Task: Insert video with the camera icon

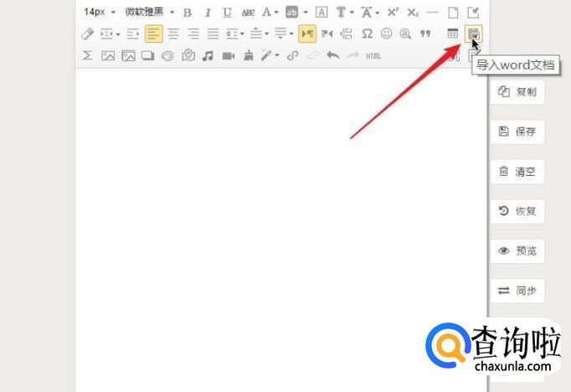Action: tap(228, 55)
